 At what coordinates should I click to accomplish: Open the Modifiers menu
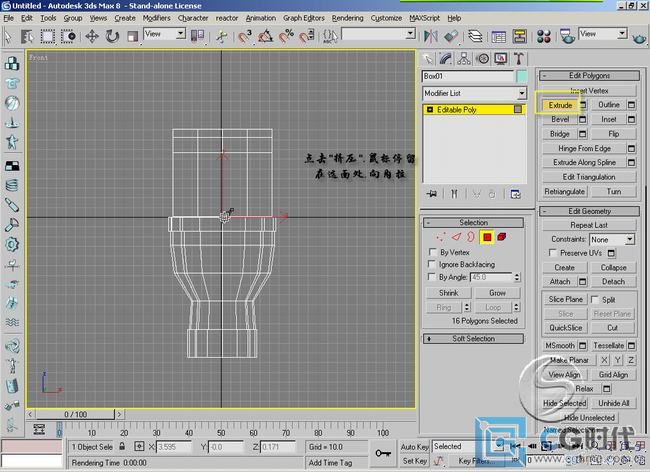[x=156, y=18]
